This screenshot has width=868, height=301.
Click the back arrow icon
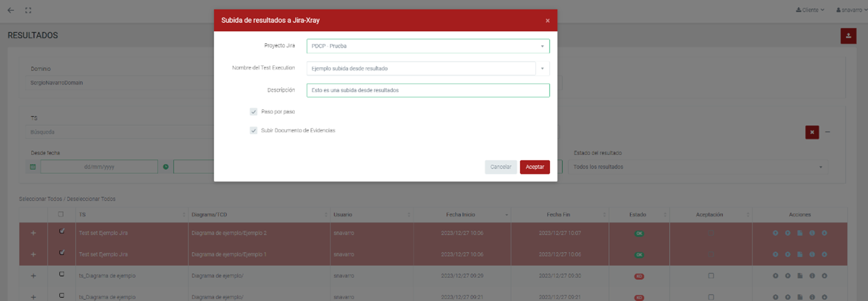click(x=10, y=10)
